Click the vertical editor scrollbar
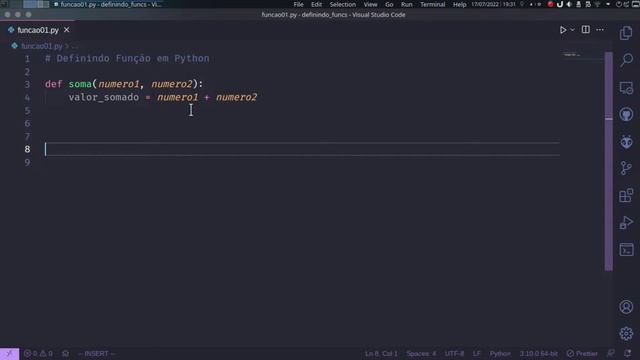 pyautogui.click(x=609, y=161)
